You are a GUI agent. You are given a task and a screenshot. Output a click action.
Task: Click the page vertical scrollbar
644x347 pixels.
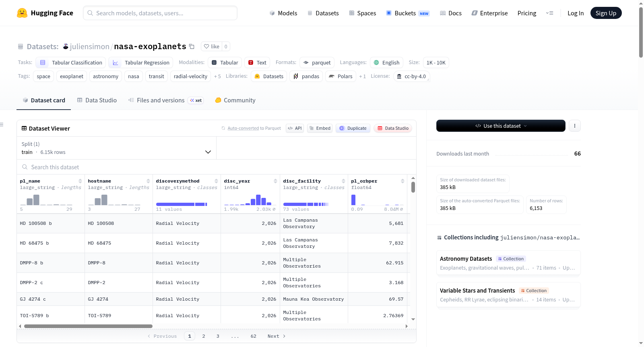pyautogui.click(x=641, y=32)
